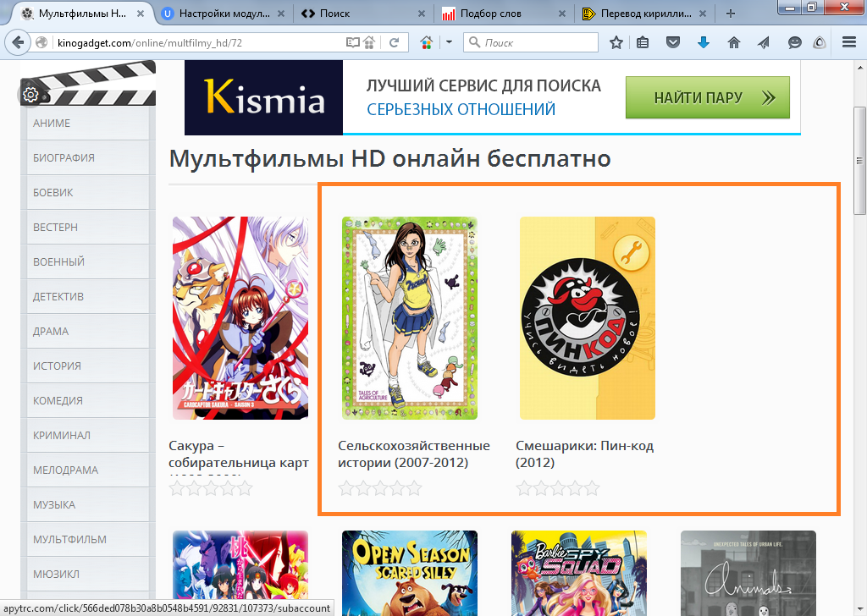Screen dimensions: 867x616
Task: Open the Cardcaptor Sakura poster
Action: [x=240, y=318]
